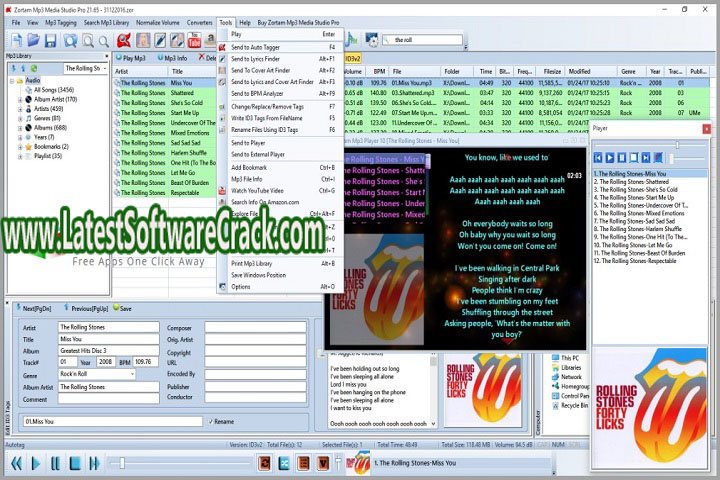This screenshot has width=720, height=480.
Task: Click the Title input field
Action: pyautogui.click(x=108, y=339)
